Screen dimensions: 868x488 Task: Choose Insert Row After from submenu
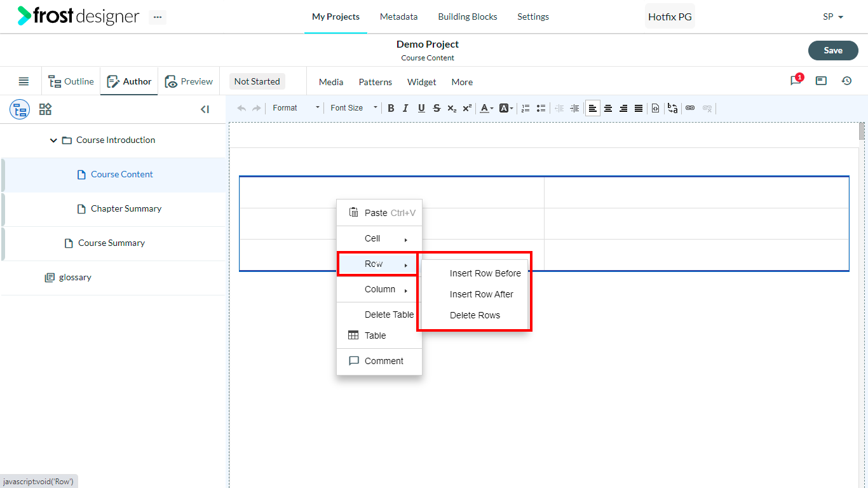tap(481, 294)
